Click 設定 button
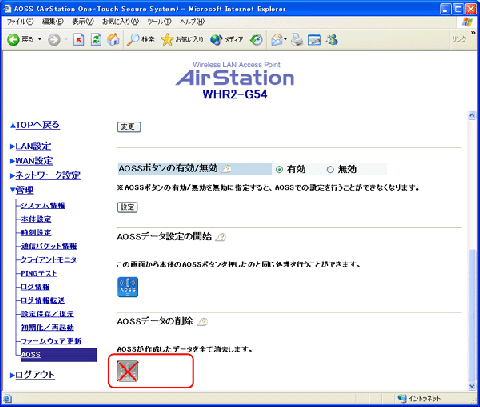The height and width of the screenshot is (407, 480). pos(127,207)
